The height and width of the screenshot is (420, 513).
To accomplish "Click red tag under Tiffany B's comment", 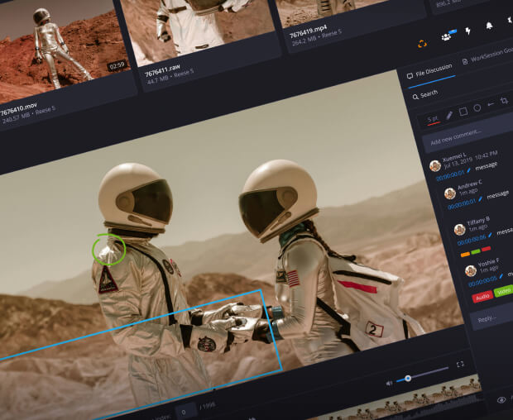I will pos(486,249).
